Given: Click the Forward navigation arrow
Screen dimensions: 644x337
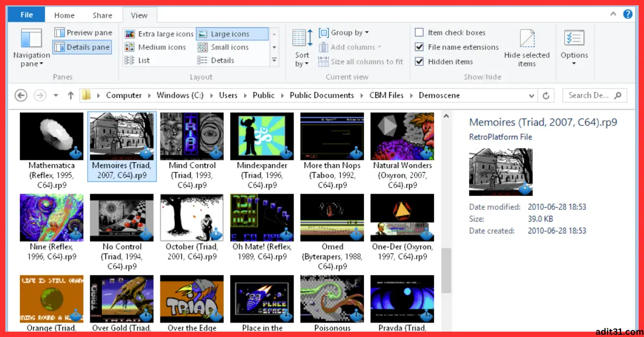Looking at the screenshot, I should [x=40, y=96].
